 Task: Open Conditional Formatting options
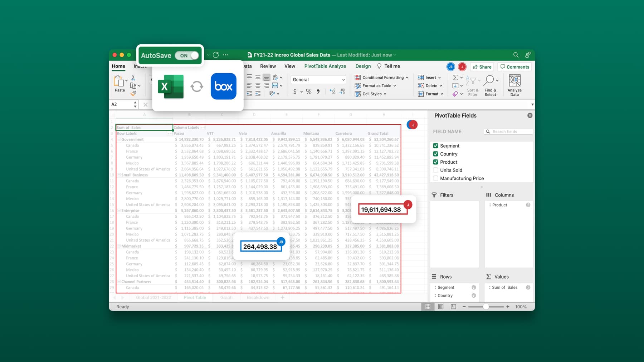382,77
